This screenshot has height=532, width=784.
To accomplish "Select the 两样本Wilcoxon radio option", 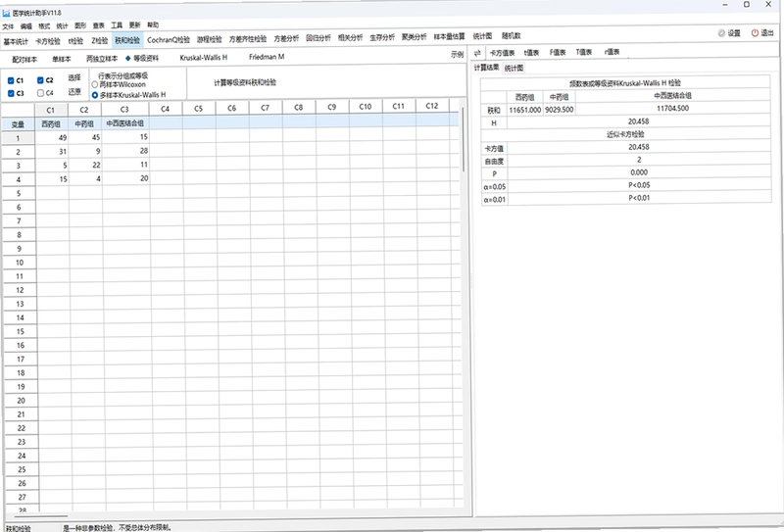I will coord(94,85).
